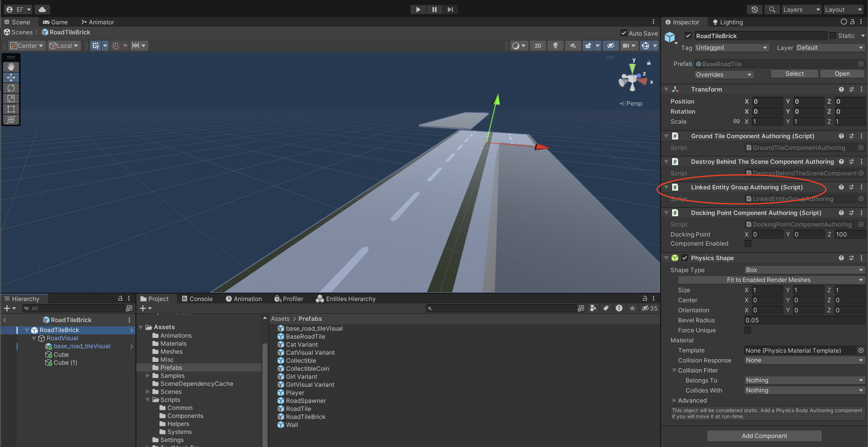Viewport: 868px width, 447px height.
Task: Click Select for the BaseRoadTile prefab
Action: coord(794,73)
